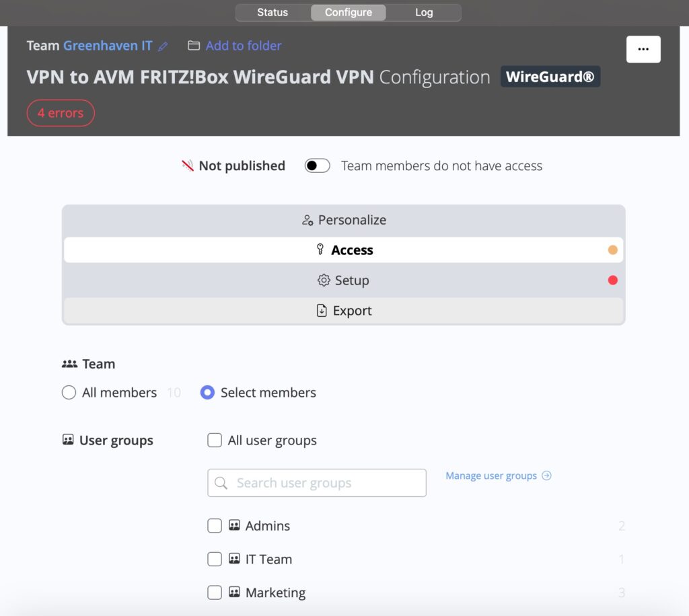The width and height of the screenshot is (689, 616).
Task: Click the Export file download icon
Action: tap(322, 311)
